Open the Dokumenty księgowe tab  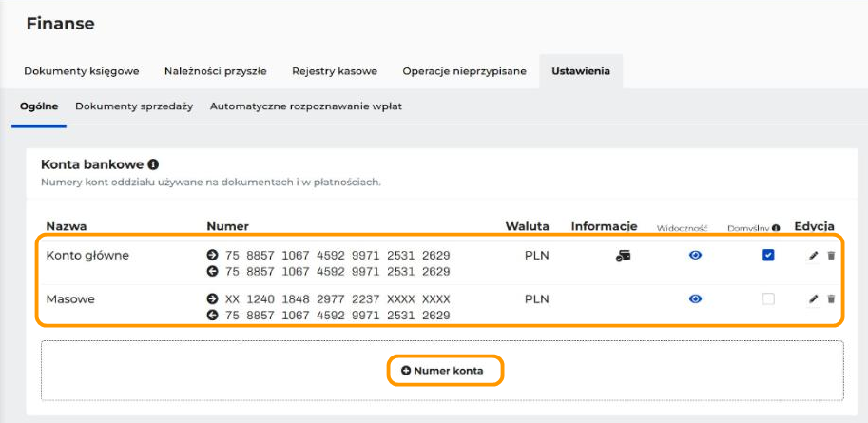[82, 71]
